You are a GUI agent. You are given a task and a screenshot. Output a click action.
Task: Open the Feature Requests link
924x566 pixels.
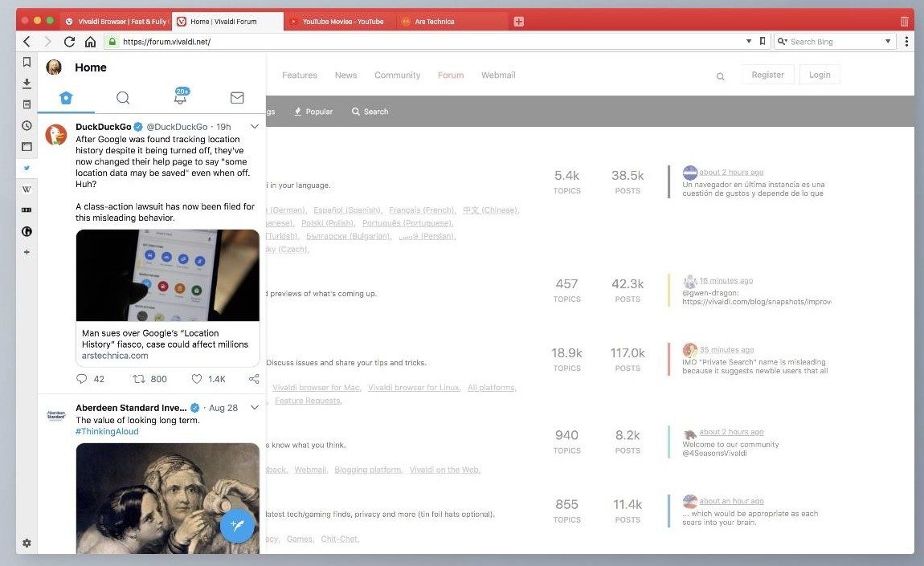pyautogui.click(x=309, y=401)
